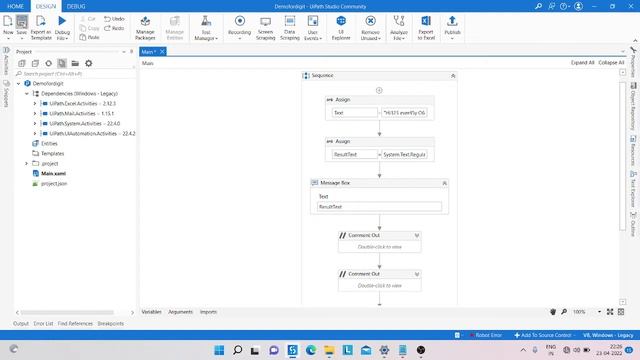
Task: Select Entities in project tree
Action: tap(49, 144)
